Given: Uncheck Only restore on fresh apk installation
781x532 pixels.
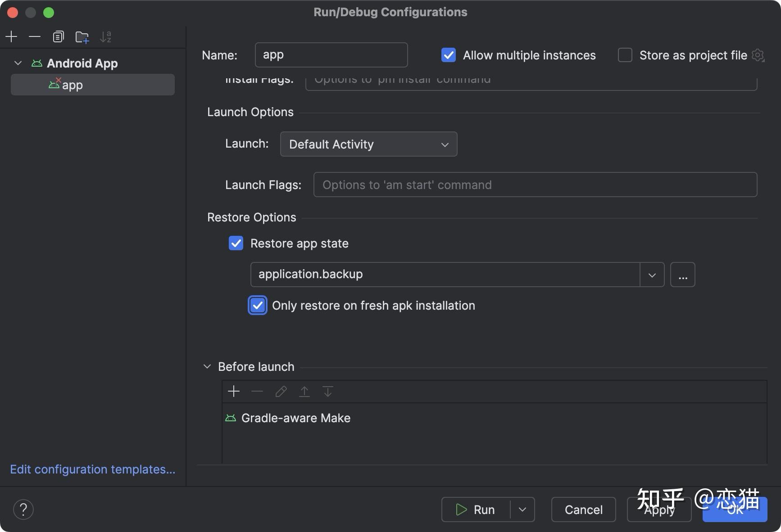Looking at the screenshot, I should click(257, 305).
